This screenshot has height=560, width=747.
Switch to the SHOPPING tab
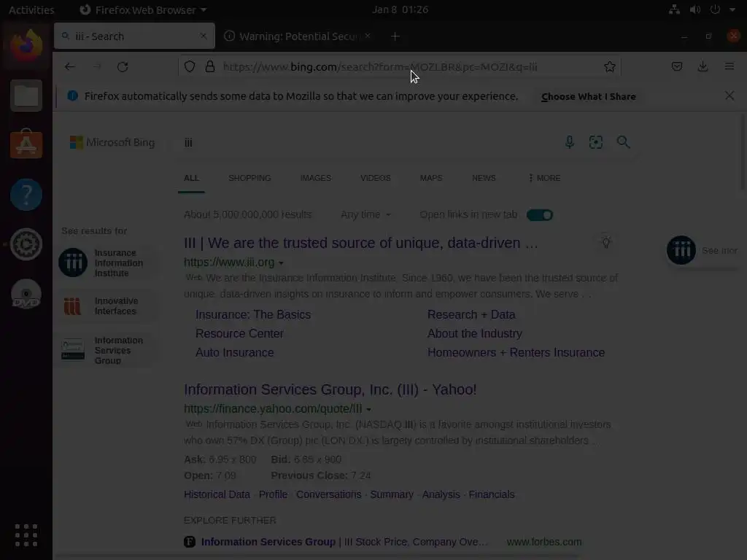[249, 178]
